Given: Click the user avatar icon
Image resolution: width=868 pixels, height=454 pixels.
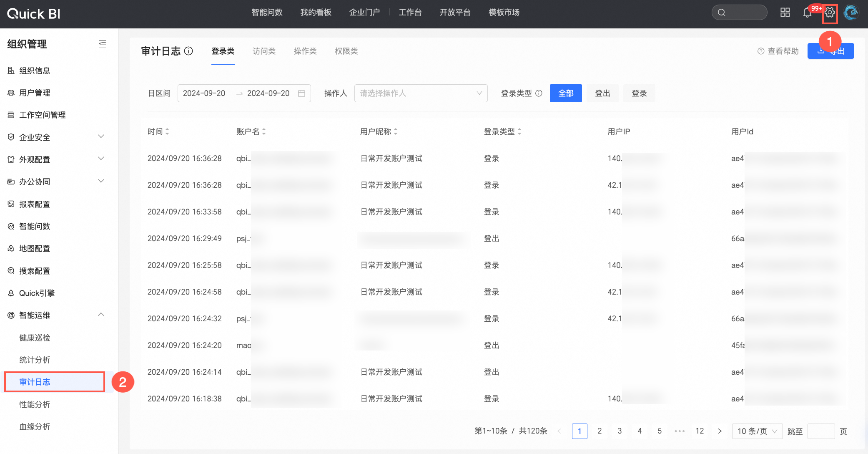Looking at the screenshot, I should (851, 13).
